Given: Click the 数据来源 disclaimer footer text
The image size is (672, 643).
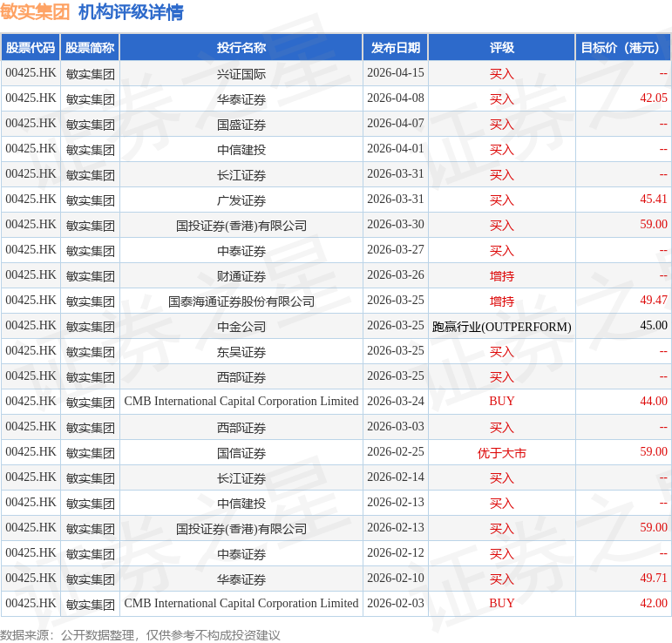Looking at the screenshot, I should coord(140,635).
